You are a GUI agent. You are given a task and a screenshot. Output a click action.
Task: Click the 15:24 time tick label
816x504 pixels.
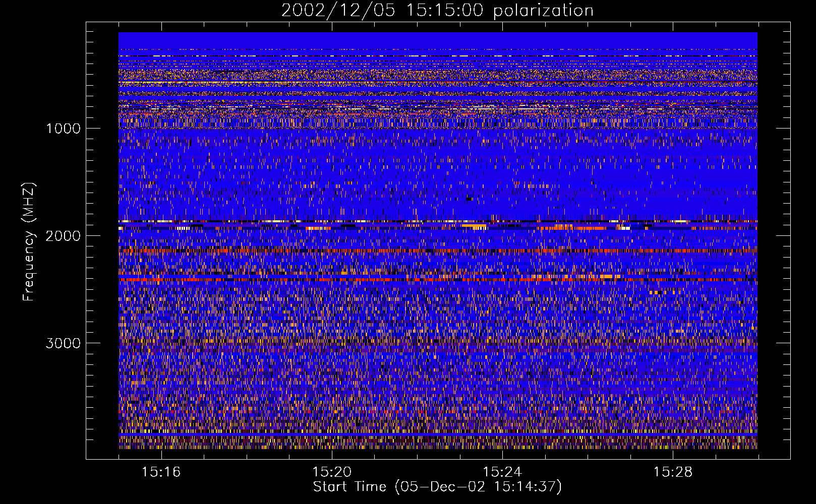[502, 472]
